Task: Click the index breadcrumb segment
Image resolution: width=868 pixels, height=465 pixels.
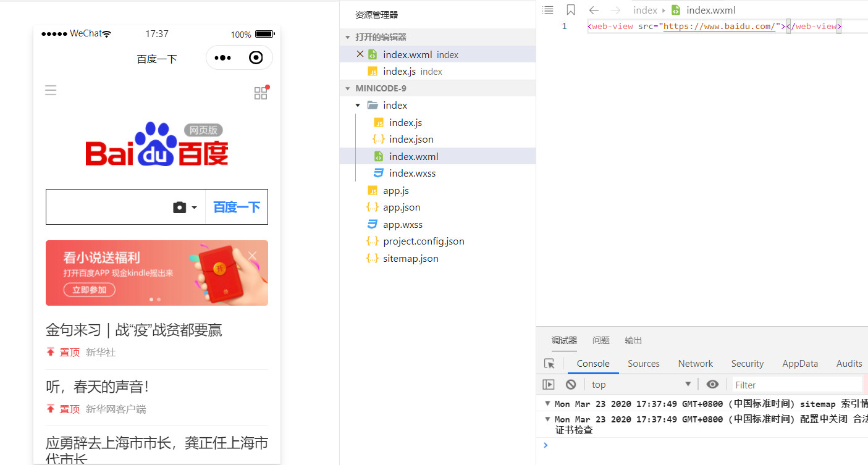Action: (645, 10)
